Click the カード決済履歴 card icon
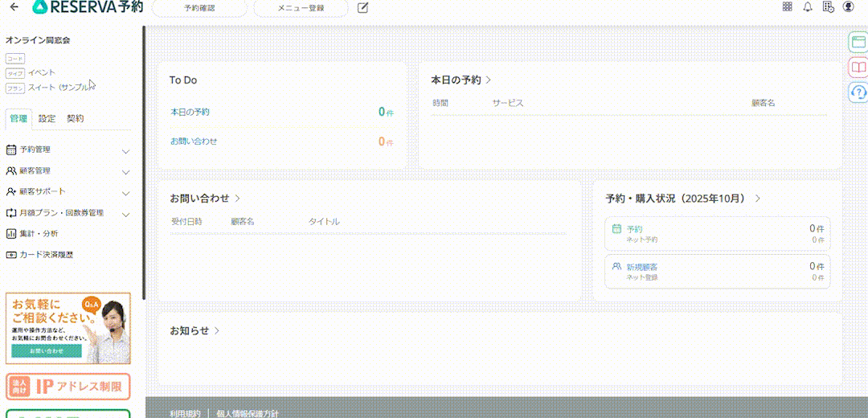Image resolution: width=868 pixels, height=418 pixels. pos(10,255)
